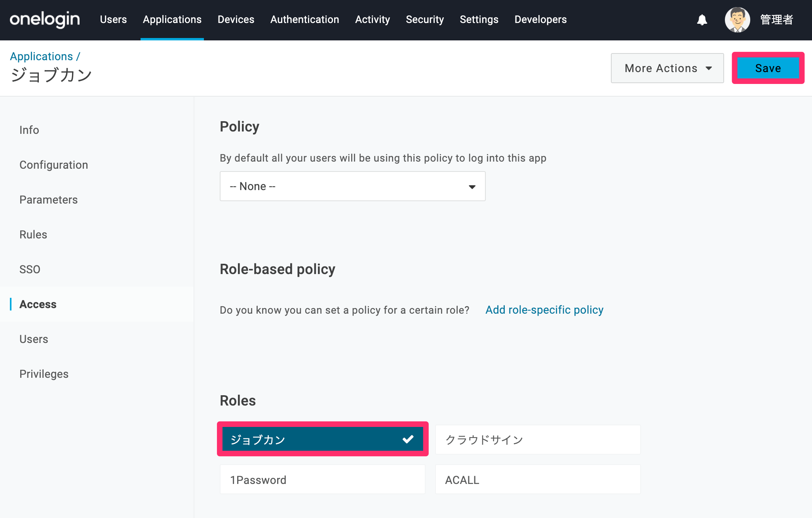
Task: Open the Settings navigation menu
Action: [479, 19]
